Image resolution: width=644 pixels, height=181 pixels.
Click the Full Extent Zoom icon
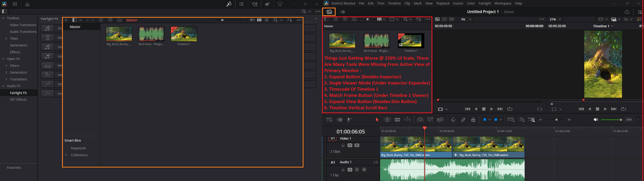pos(511,119)
